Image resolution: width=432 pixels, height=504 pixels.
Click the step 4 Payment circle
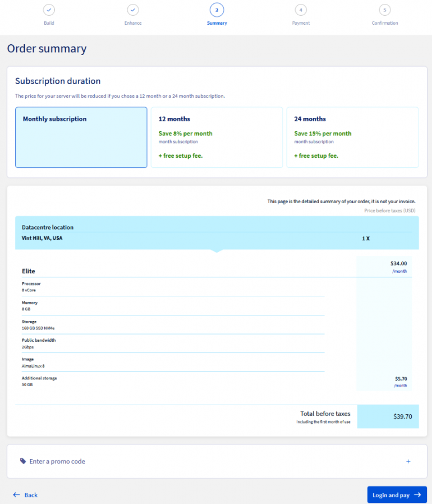(x=301, y=10)
